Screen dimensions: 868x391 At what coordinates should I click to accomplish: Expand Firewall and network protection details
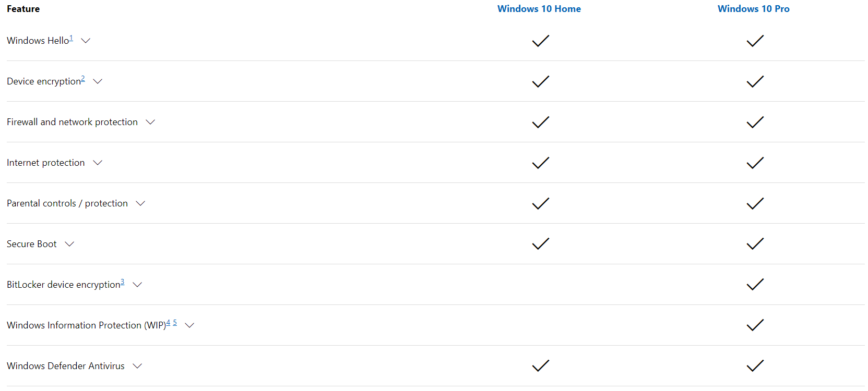pos(150,122)
